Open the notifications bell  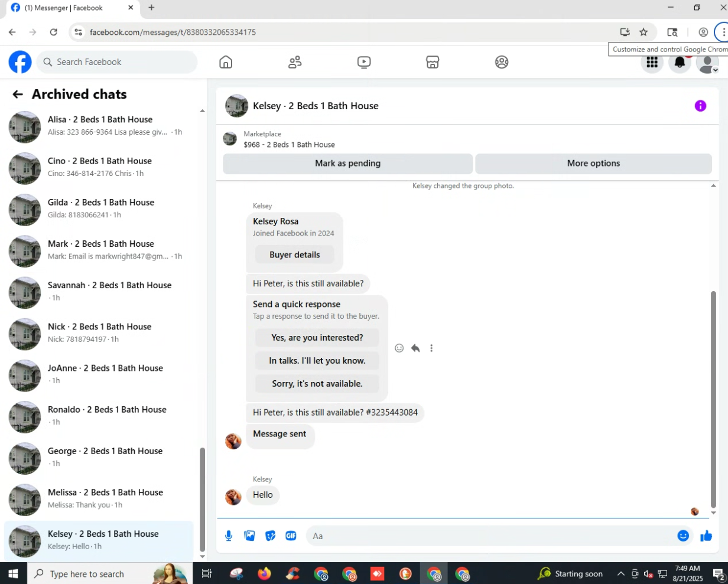pos(680,62)
